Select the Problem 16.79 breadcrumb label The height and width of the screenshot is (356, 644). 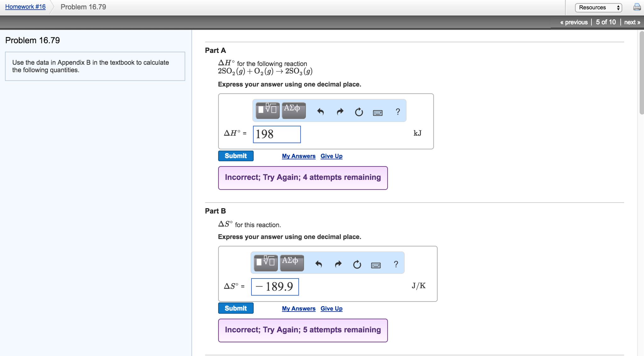[83, 7]
